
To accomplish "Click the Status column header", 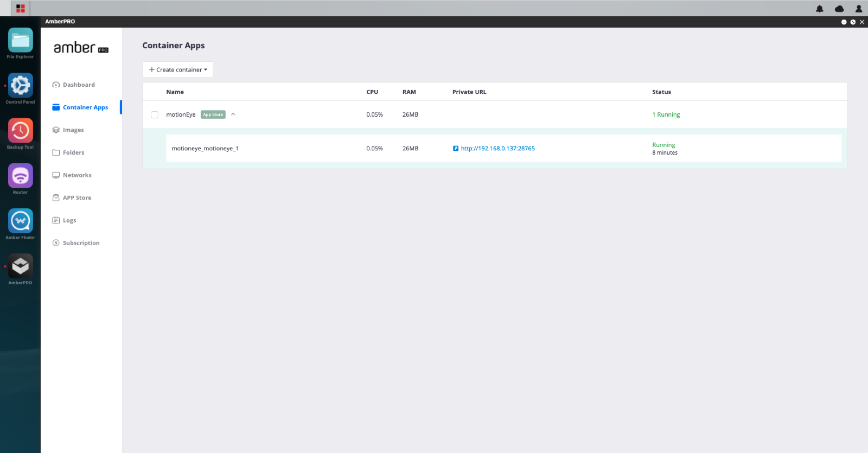I will click(x=661, y=92).
